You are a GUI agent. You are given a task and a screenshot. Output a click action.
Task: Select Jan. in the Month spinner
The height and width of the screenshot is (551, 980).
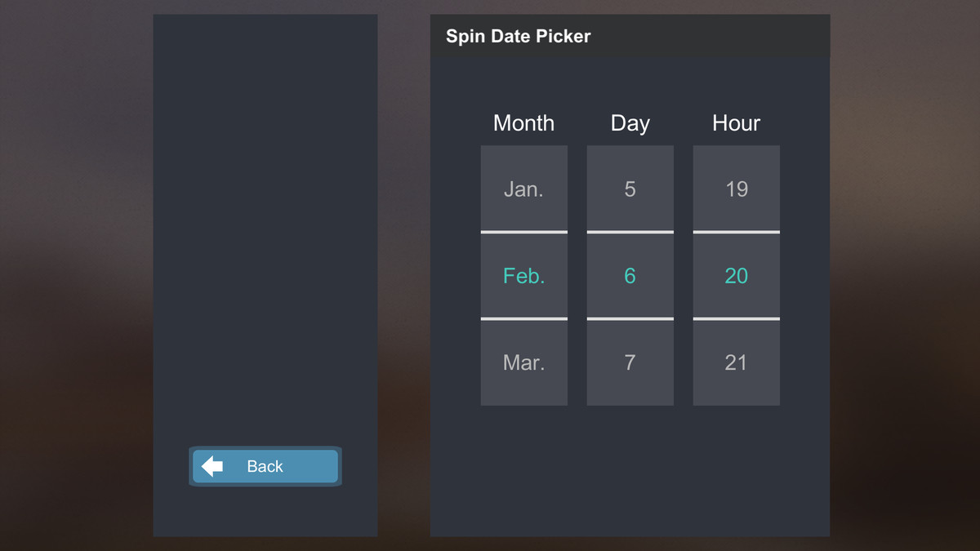point(523,189)
